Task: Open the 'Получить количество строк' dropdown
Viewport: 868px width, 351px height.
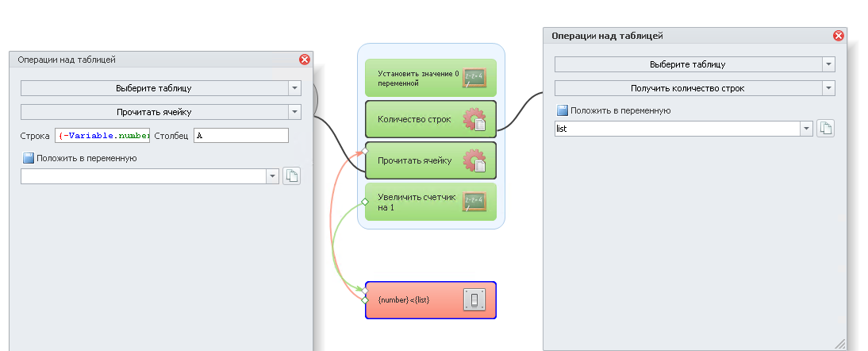Action: click(828, 88)
